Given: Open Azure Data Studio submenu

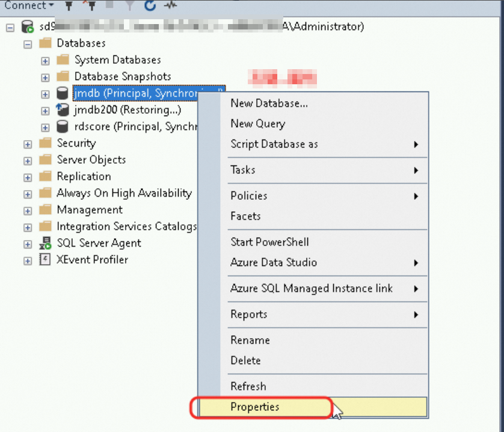Looking at the screenshot, I should tap(312, 262).
